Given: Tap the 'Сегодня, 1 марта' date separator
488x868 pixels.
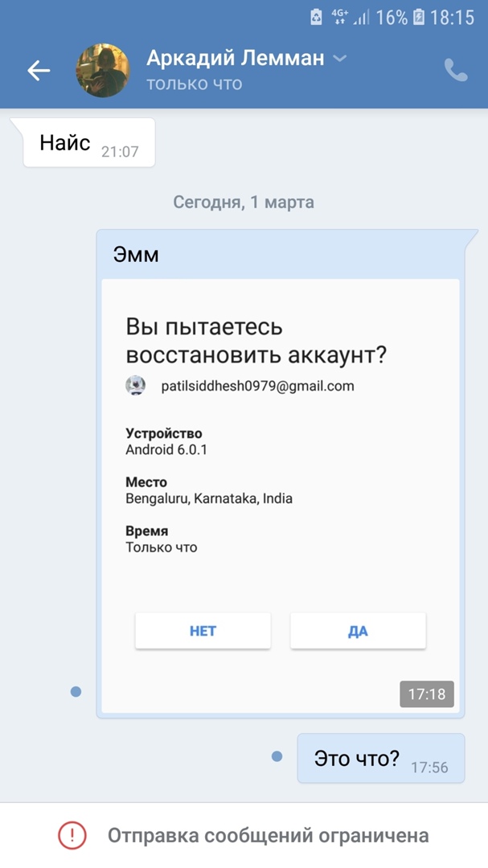Looking at the screenshot, I should (x=244, y=202).
